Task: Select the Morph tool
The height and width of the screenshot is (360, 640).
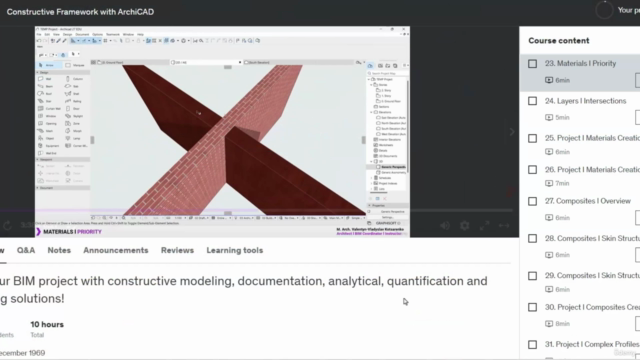Action: pyautogui.click(x=74, y=131)
